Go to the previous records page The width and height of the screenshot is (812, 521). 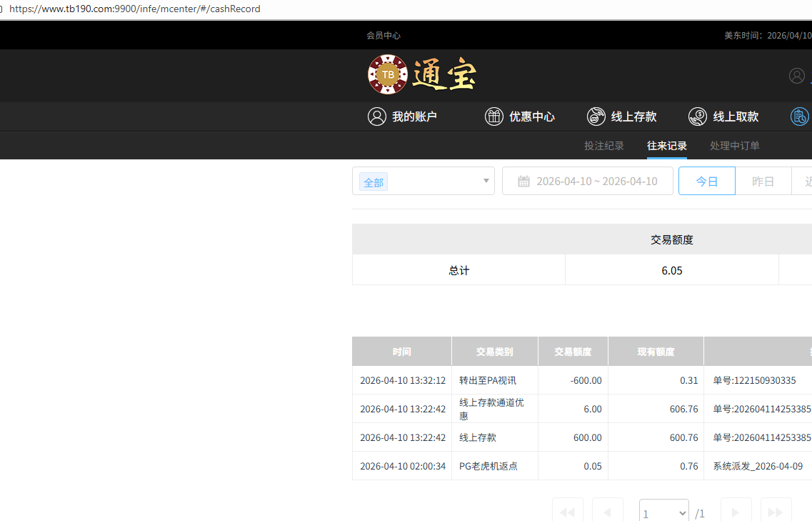click(608, 512)
